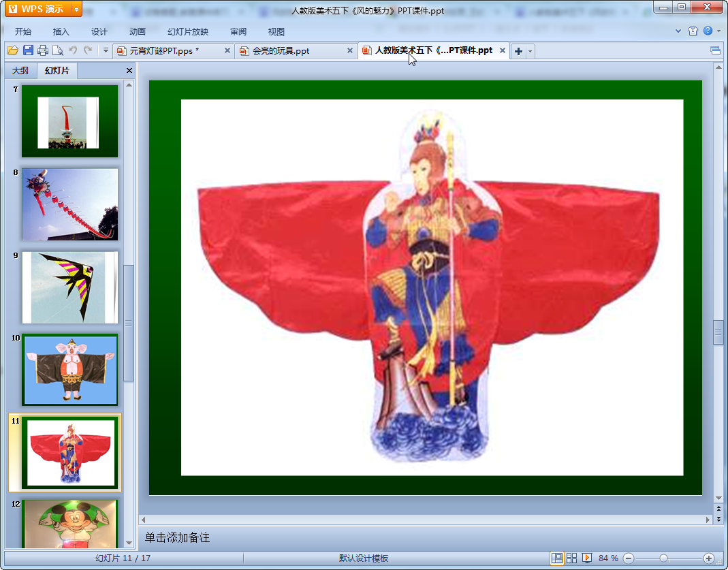Screen dimensions: 728x570
Task: Save the presentation with the floppy icon
Action: 28,50
